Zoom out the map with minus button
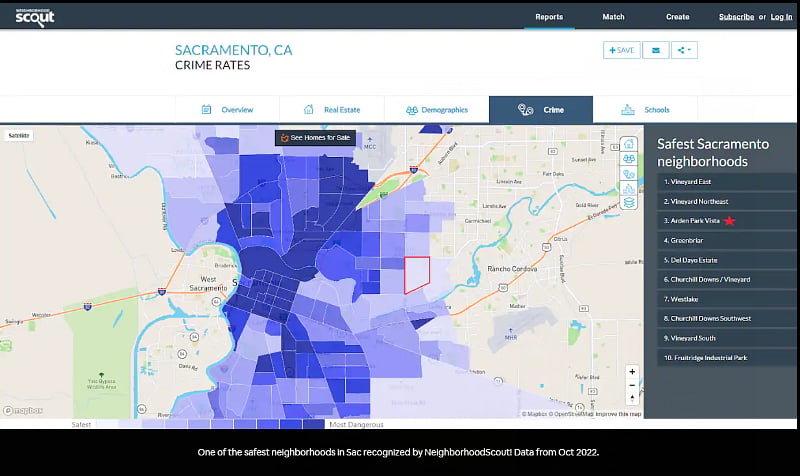The height and width of the screenshot is (476, 800). coord(632,385)
